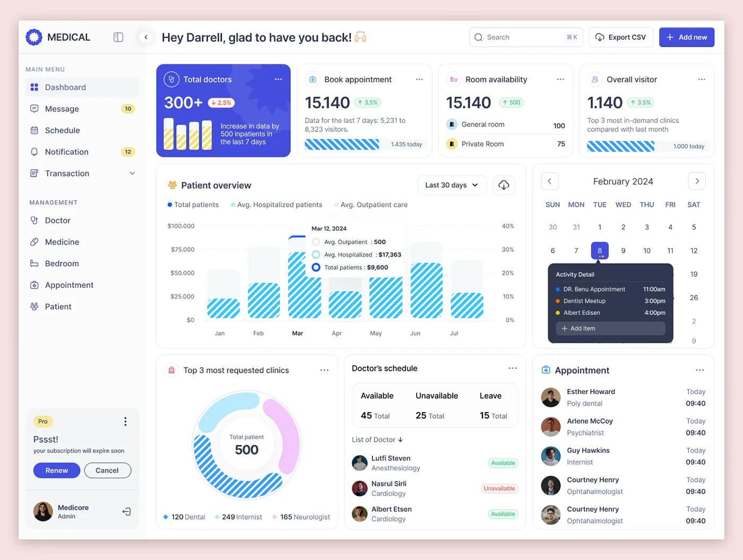
Task: Click the logout icon next to Medicore
Action: pos(126,512)
